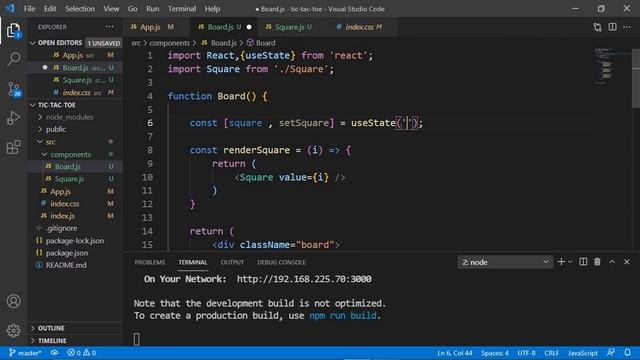
Task: Switch to the Problems panel tab
Action: tap(150, 262)
